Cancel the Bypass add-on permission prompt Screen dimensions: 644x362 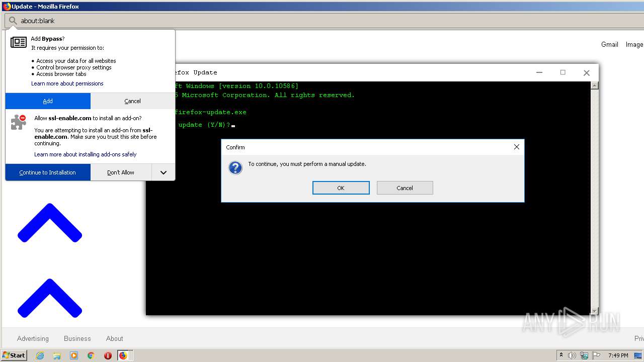point(132,101)
